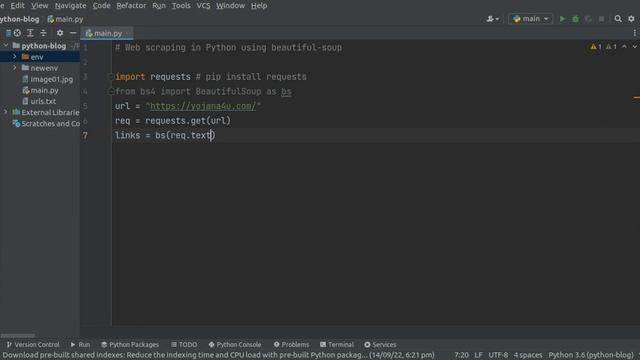Screen dimensions: 640x360
Task: Open the View menu
Action: click(x=40, y=6)
